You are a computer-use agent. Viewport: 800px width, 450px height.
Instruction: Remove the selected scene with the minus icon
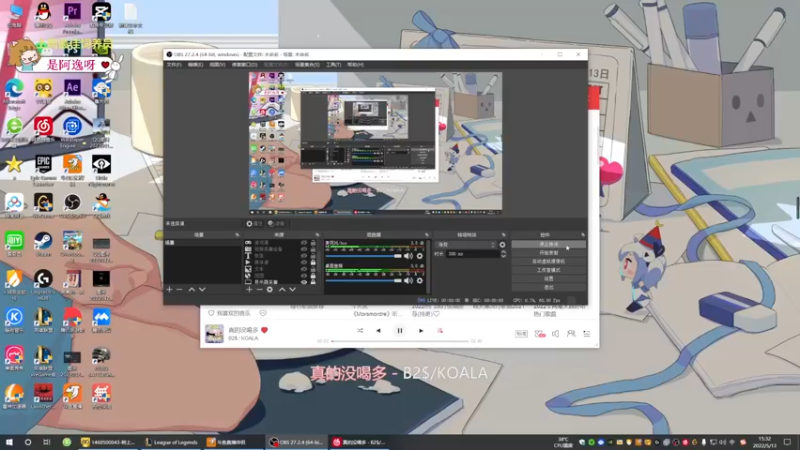179,289
